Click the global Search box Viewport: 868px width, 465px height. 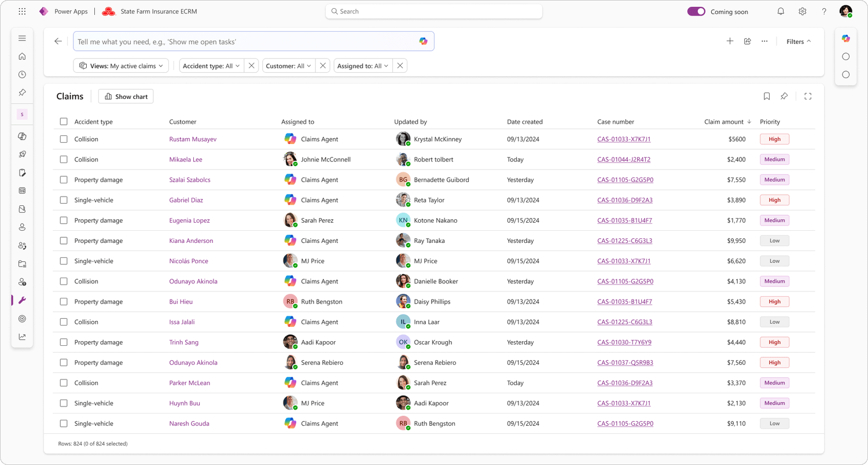click(x=434, y=12)
